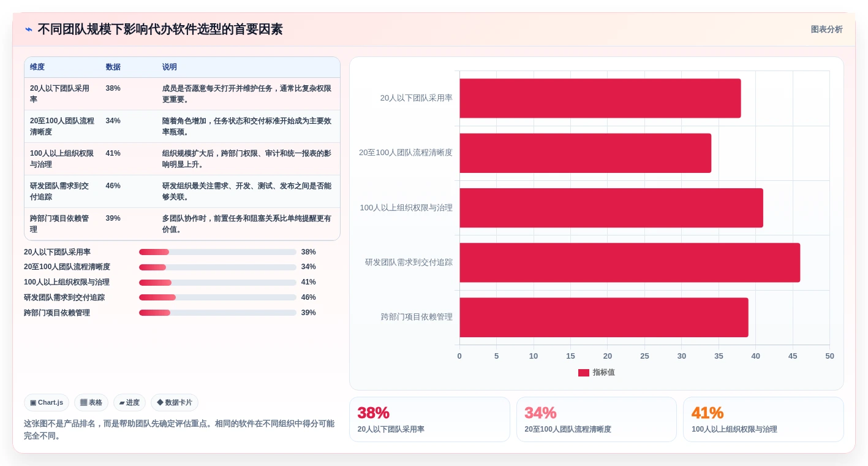Click progress list value 39%
Viewport: 868px width, 466px height.
[x=309, y=313]
